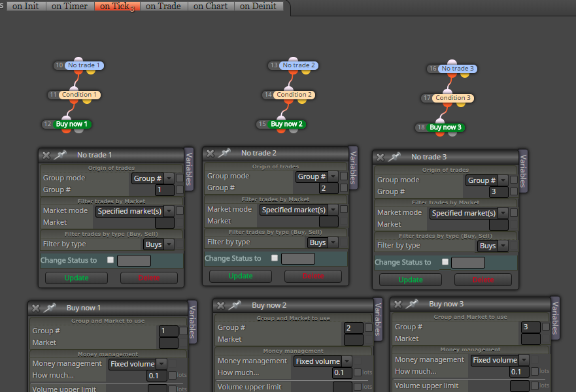This screenshot has width=576, height=392.
Task: Enable Change Status to in No trade 1
Action: (110, 260)
